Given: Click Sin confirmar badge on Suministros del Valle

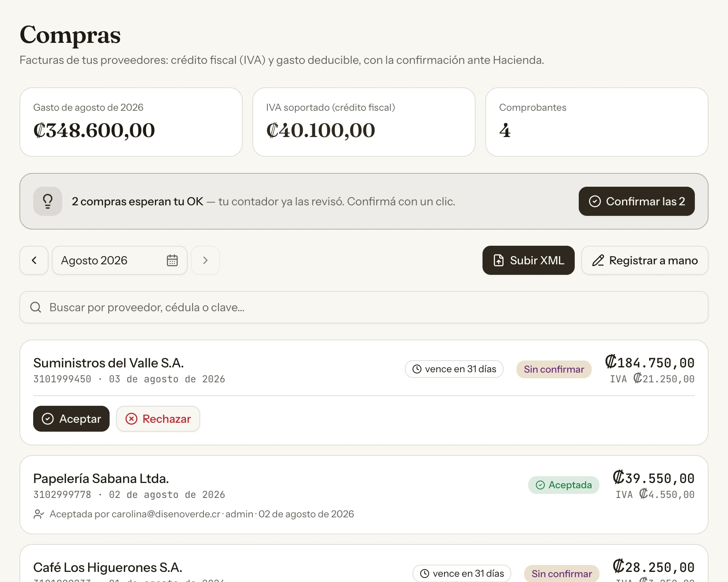Looking at the screenshot, I should tap(554, 369).
